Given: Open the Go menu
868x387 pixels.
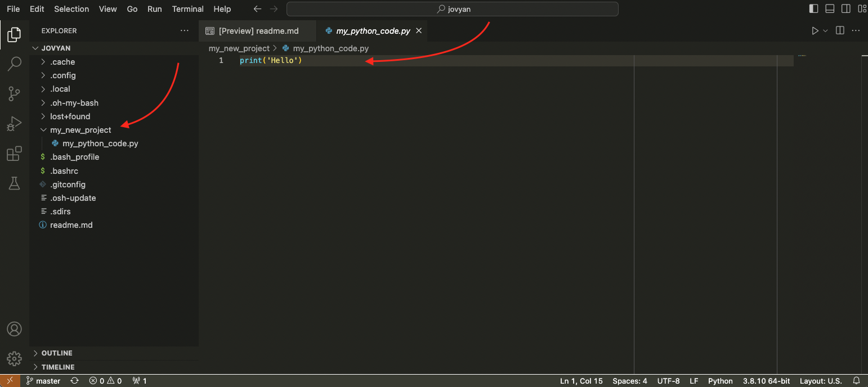Looking at the screenshot, I should click(x=132, y=9).
